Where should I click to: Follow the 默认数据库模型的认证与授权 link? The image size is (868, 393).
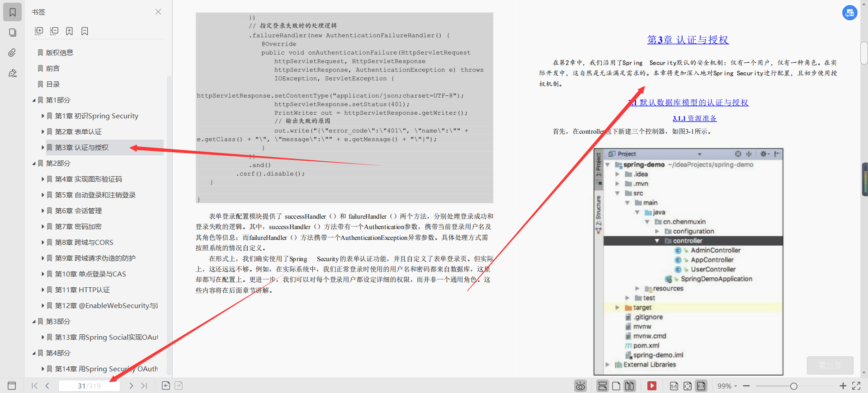point(694,103)
